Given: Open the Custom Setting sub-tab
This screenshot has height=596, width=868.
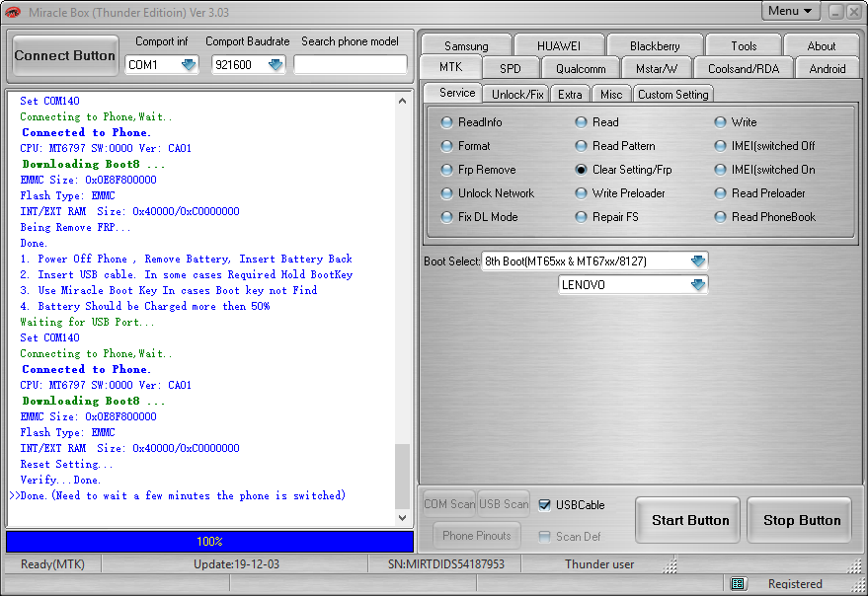Looking at the screenshot, I should (x=673, y=94).
